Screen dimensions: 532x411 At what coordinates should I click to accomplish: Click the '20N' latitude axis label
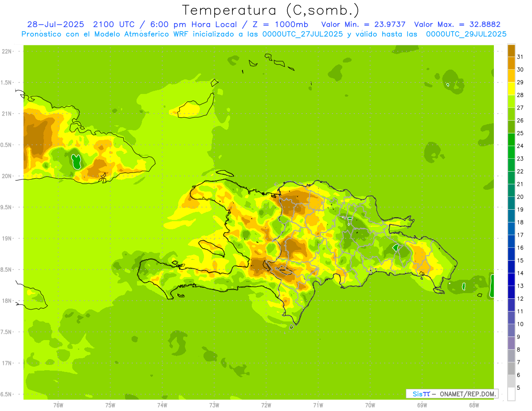point(6,176)
